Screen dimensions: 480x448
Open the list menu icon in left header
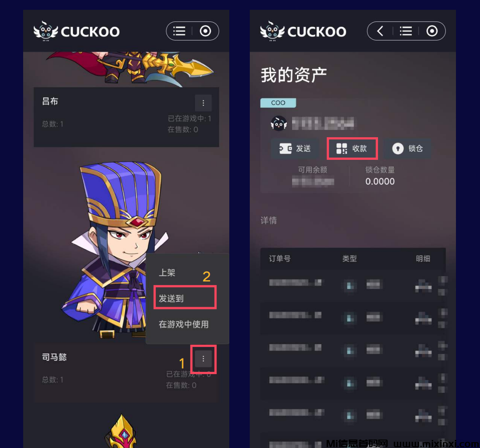179,31
